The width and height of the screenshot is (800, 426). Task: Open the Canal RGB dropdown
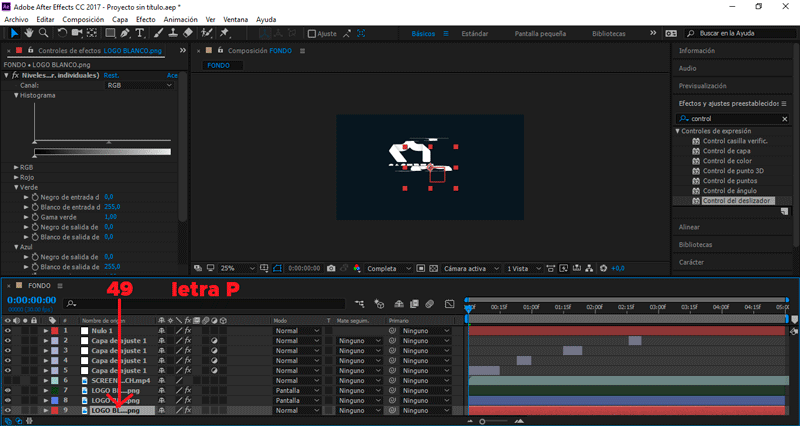tap(139, 85)
